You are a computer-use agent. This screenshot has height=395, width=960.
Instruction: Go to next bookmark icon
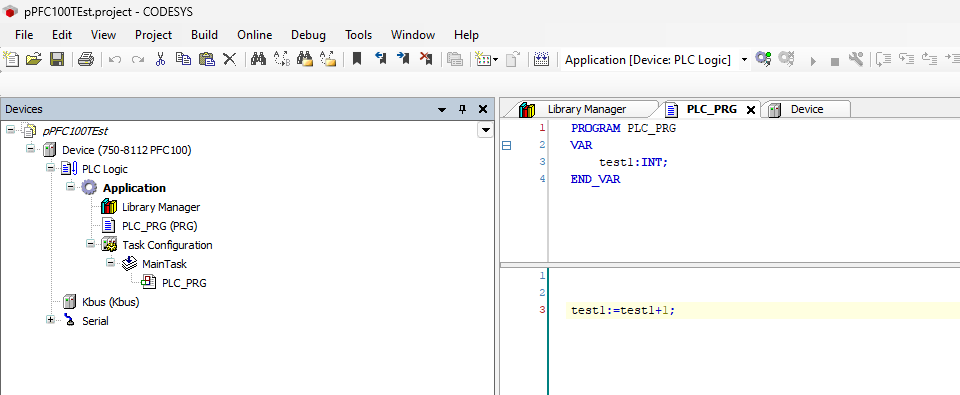[x=403, y=59]
